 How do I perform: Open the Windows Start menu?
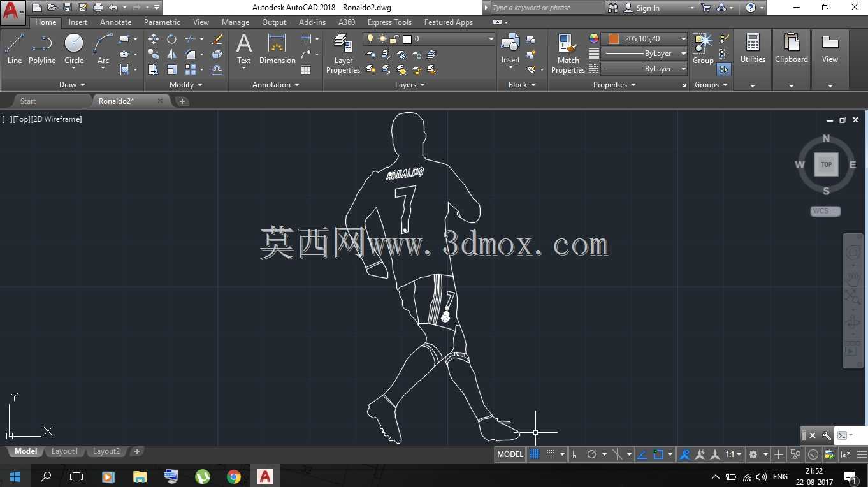[x=15, y=476]
